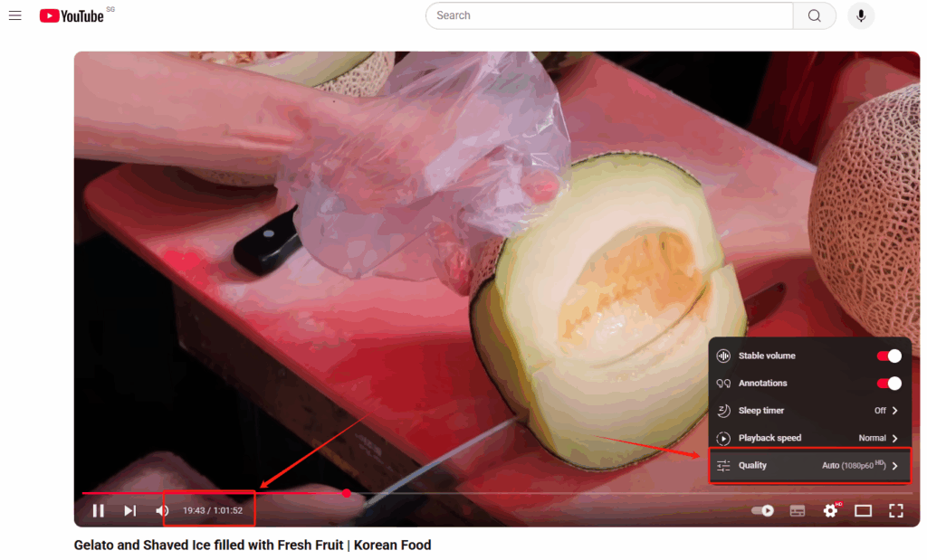Turn off the Annotations toggle

click(889, 384)
